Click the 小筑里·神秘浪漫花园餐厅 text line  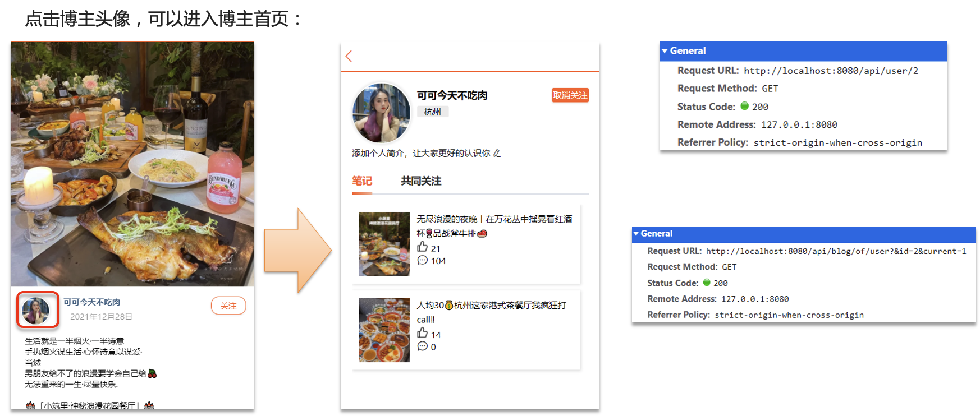pos(89,405)
